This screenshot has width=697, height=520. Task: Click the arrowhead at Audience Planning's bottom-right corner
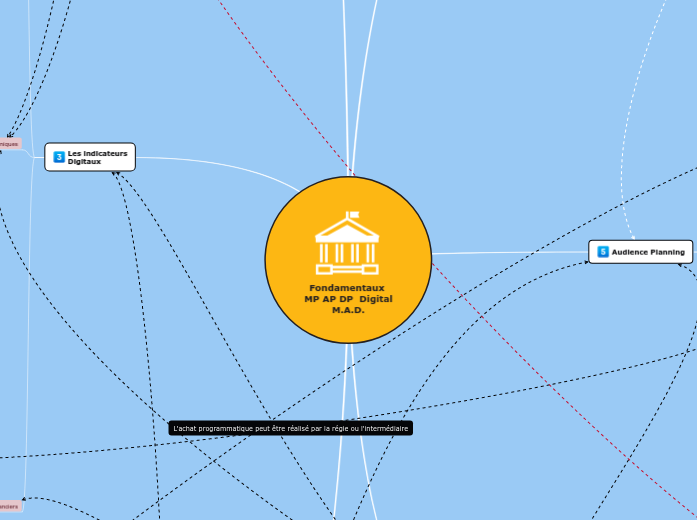click(680, 264)
